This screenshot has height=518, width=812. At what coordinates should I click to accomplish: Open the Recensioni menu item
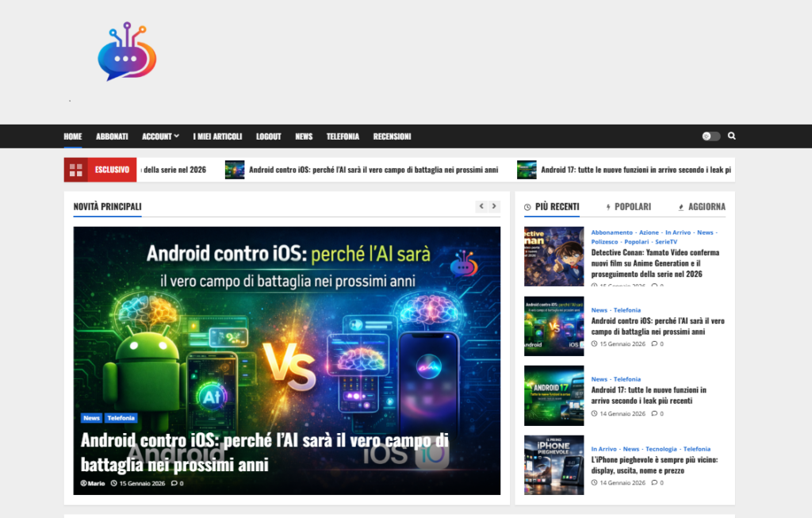pyautogui.click(x=392, y=136)
